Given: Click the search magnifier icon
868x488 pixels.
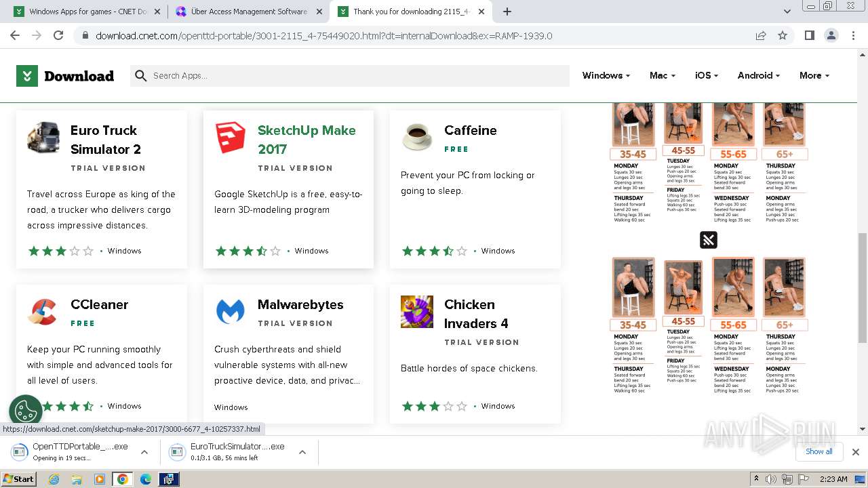Looking at the screenshot, I should click(140, 76).
